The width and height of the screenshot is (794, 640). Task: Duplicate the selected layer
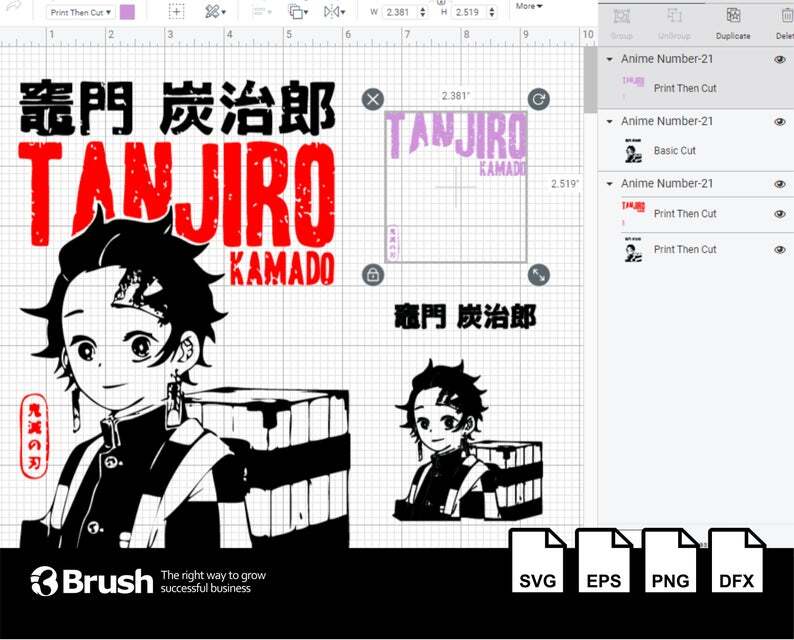click(733, 23)
